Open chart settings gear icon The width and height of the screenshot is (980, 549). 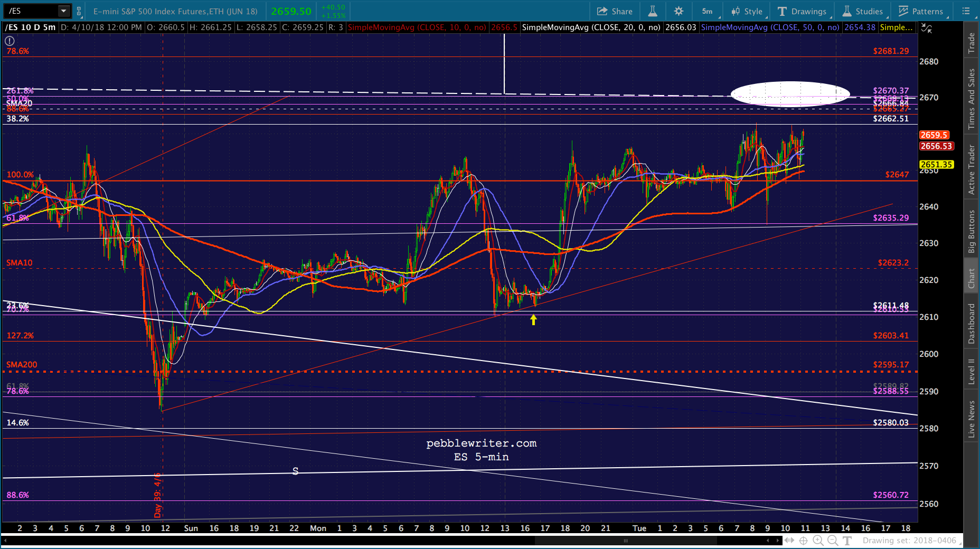[679, 11]
